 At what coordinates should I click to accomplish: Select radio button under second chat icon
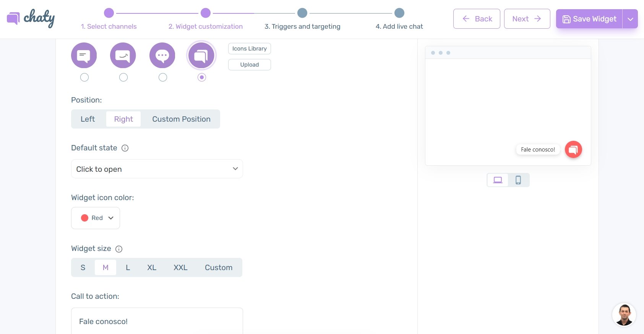pos(123,77)
